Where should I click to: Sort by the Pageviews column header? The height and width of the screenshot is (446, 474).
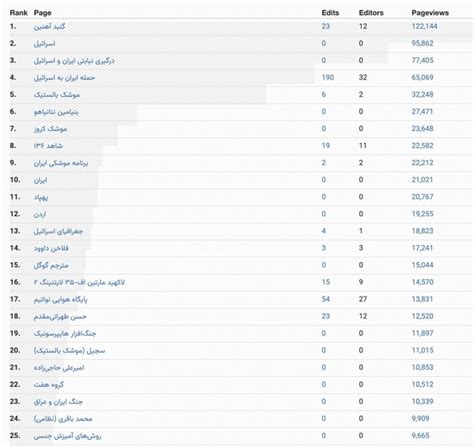click(430, 13)
